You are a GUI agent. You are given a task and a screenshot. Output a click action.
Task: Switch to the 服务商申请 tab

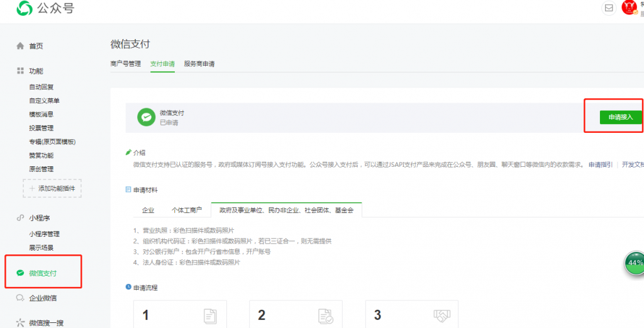click(x=199, y=64)
